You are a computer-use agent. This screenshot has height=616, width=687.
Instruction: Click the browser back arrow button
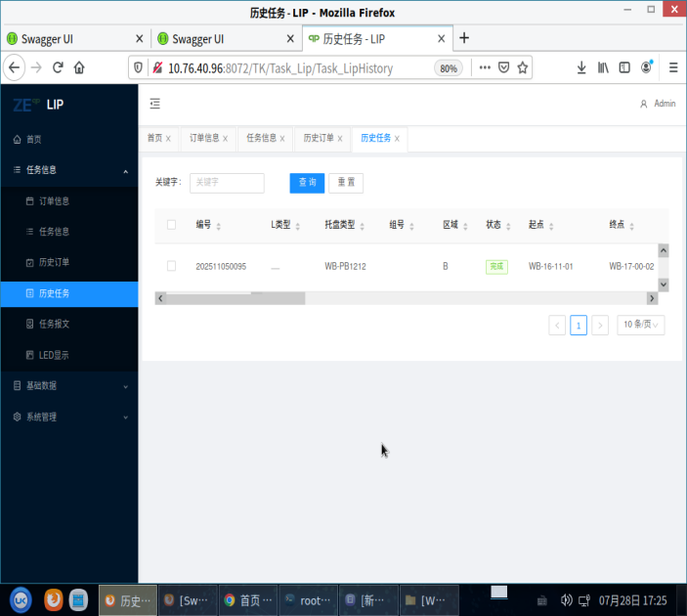click(14, 67)
